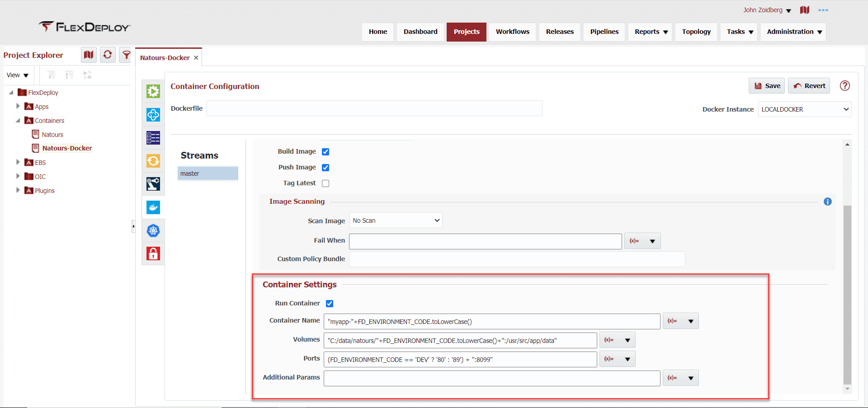The image size is (868, 408).
Task: Open the Pipelines menu
Action: (604, 32)
